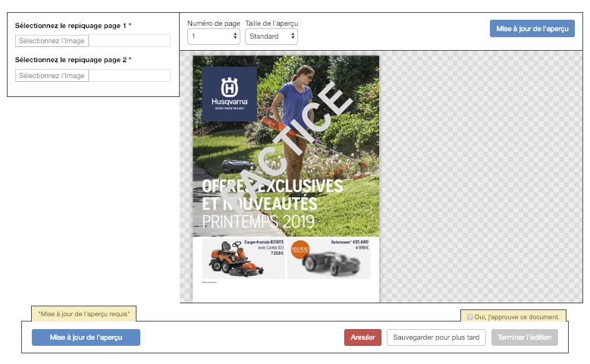Click the empty image field for repiquage page 2
Image resolution: width=590 pixels, height=364 pixels.
pos(130,76)
